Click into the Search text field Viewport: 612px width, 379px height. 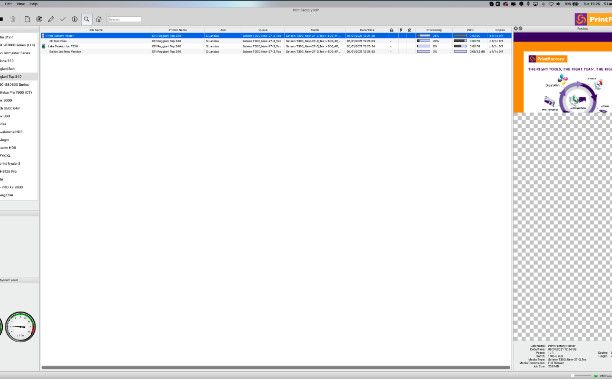124,19
